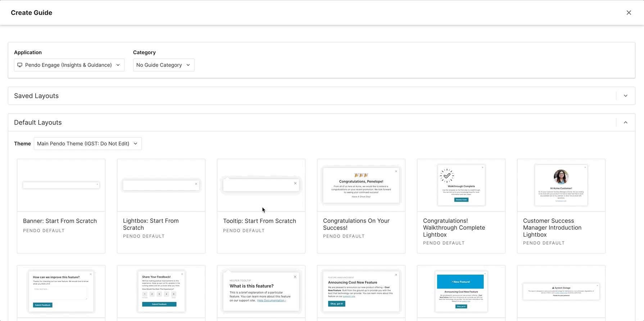Choose blue New Feature banner layout
Screen dimensions: 644x321
point(461,291)
